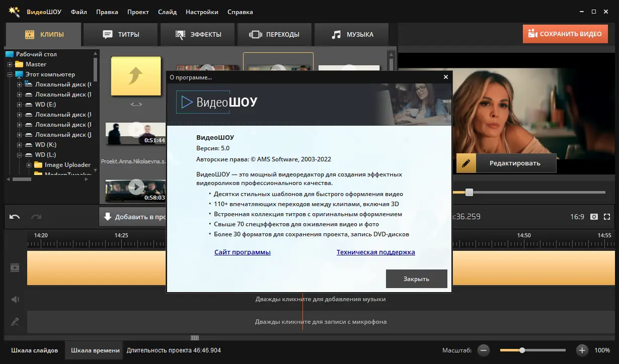This screenshot has width=619, height=364.
Task: Expand the WD (K:) drive
Action: (x=20, y=145)
